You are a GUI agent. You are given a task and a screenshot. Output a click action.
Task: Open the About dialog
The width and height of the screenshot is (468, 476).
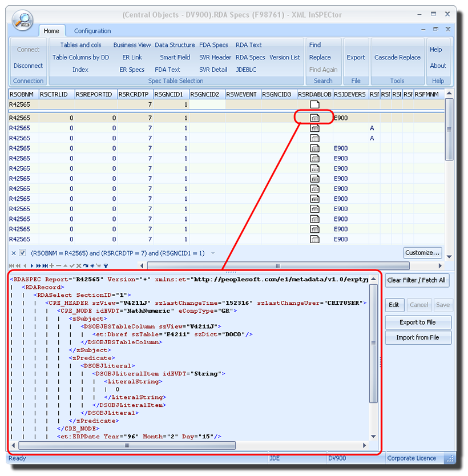coord(438,66)
